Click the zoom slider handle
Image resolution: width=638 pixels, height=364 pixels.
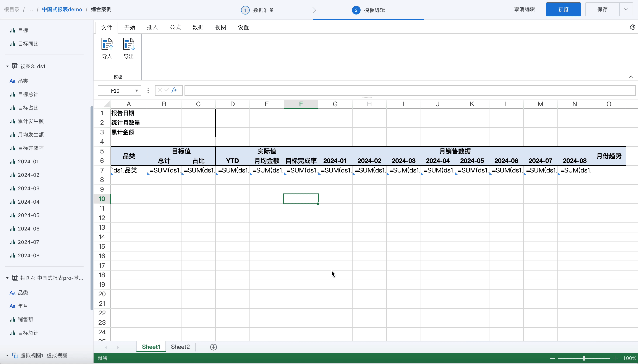pos(584,358)
